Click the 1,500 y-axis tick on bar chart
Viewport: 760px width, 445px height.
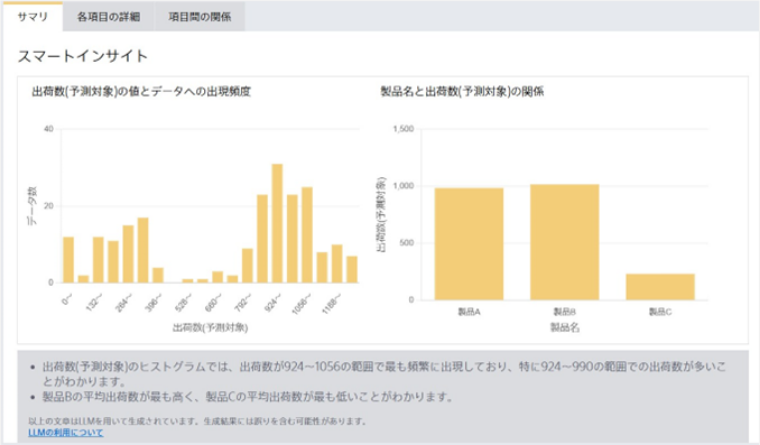pos(404,129)
